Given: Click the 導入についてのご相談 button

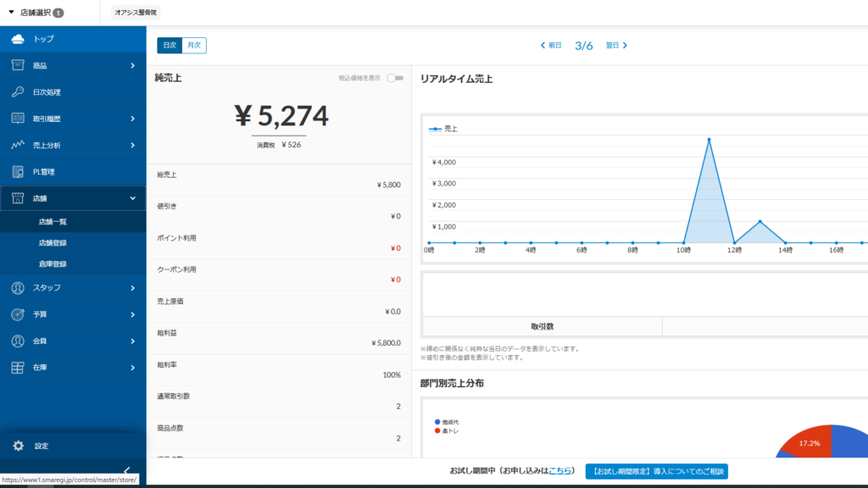Looking at the screenshot, I should tap(656, 471).
